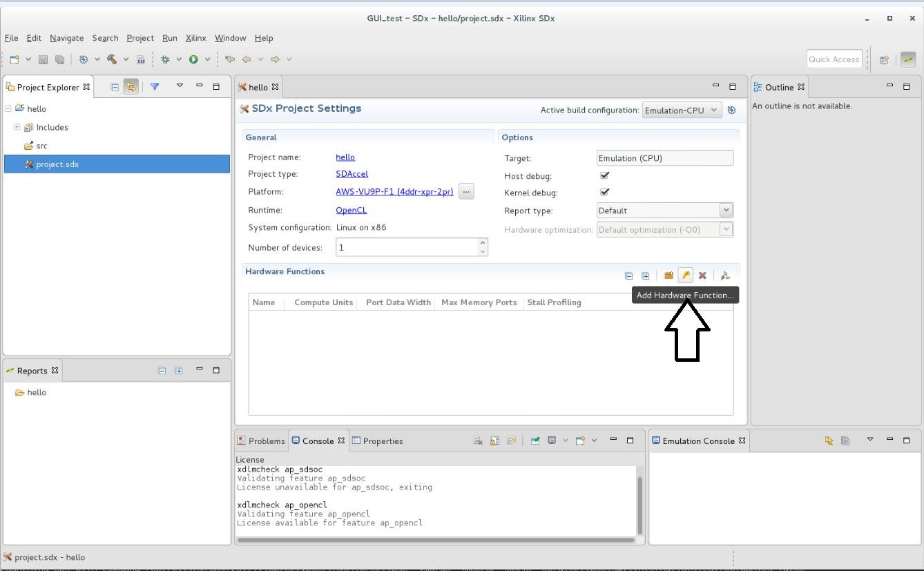Screen dimensions: 924x571
Task: Click the manage build configurations icon beside Emulation-CPU
Action: click(732, 110)
